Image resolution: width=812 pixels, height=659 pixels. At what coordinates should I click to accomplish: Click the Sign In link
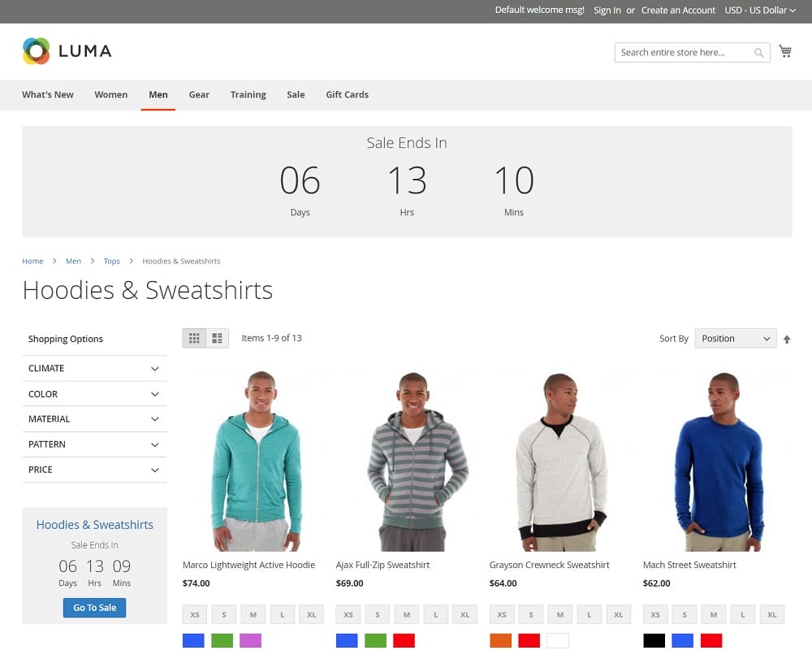607,10
